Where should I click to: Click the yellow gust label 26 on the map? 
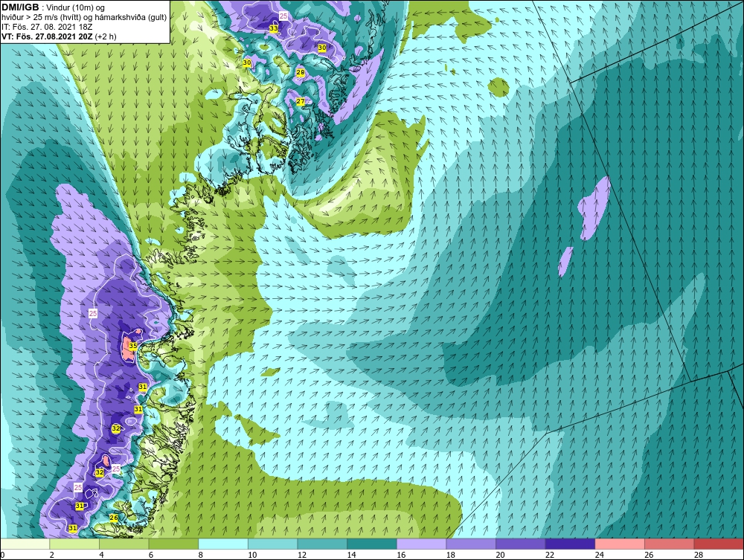click(114, 518)
